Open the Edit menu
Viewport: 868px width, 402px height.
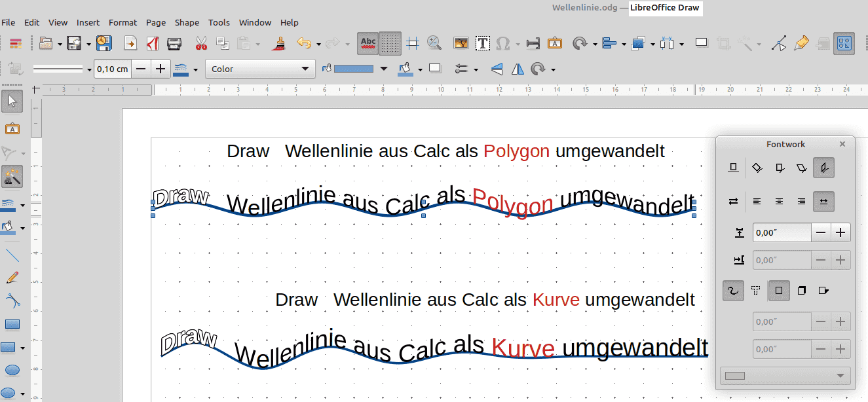click(x=31, y=22)
